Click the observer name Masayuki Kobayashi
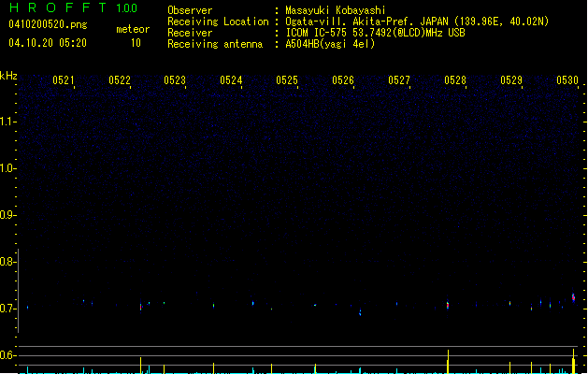The width and height of the screenshot is (588, 374). coord(336,10)
